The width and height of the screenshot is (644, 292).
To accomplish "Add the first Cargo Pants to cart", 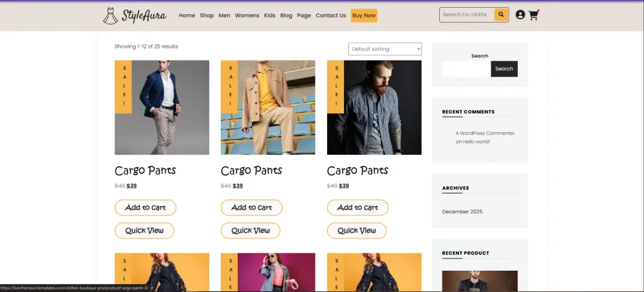I will click(x=146, y=208).
